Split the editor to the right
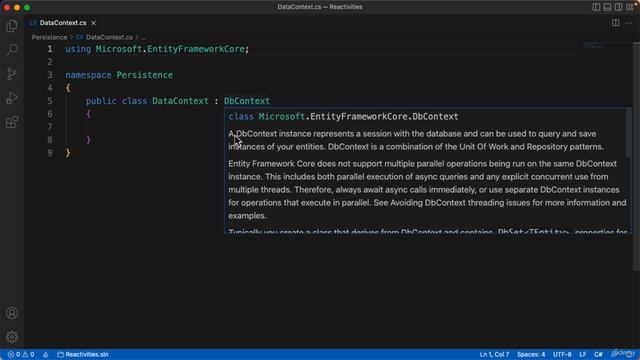This screenshot has height=360, width=640. [x=616, y=23]
